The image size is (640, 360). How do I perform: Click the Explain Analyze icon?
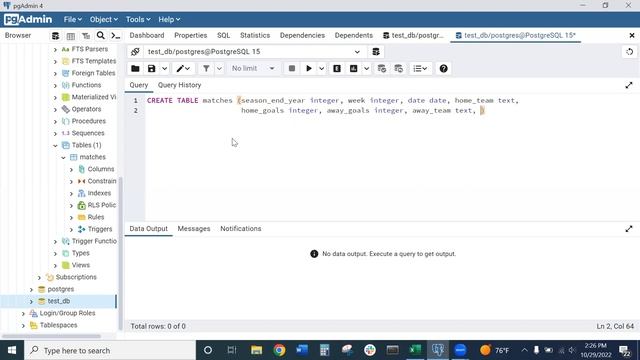pyautogui.click(x=353, y=69)
